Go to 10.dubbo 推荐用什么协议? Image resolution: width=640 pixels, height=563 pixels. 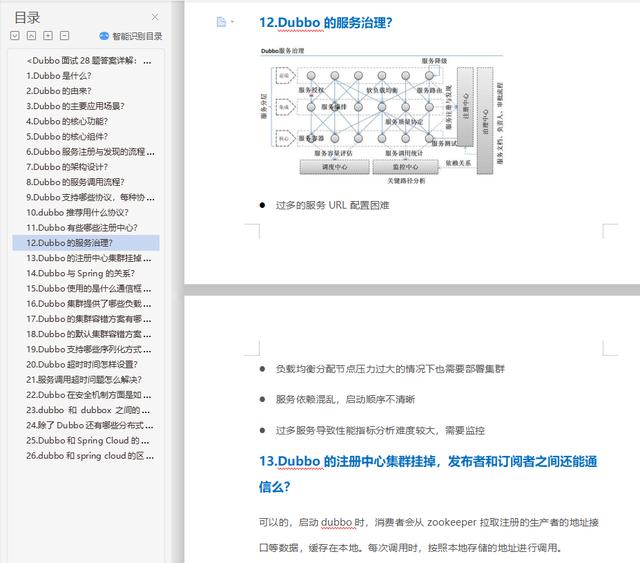click(78, 212)
